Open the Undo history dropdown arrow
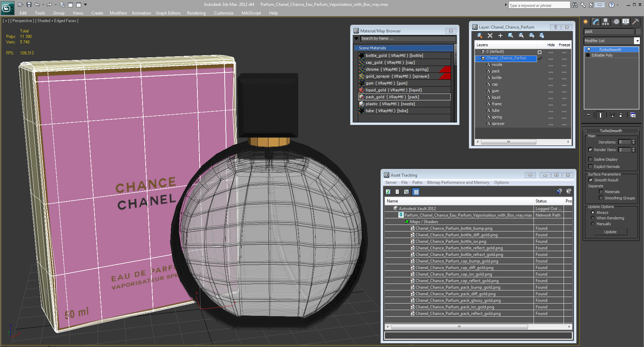 pos(43,4)
